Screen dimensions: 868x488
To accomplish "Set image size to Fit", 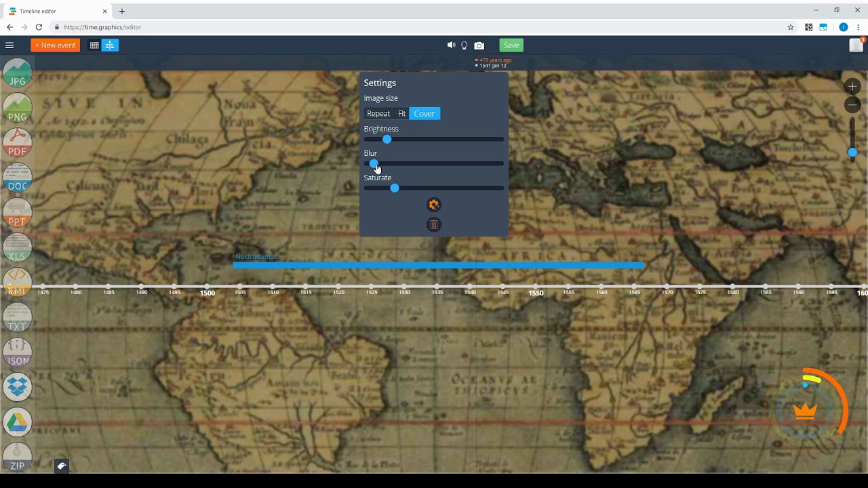I will tap(401, 114).
